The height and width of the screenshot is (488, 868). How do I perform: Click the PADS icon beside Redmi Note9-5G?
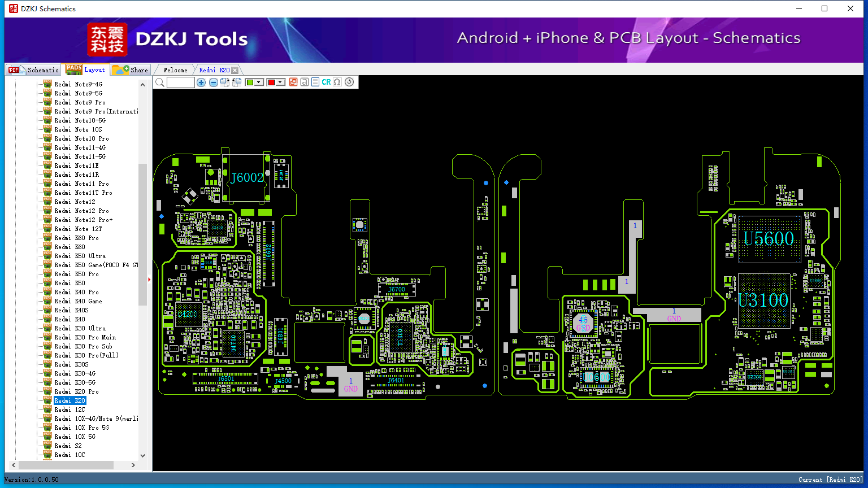47,93
